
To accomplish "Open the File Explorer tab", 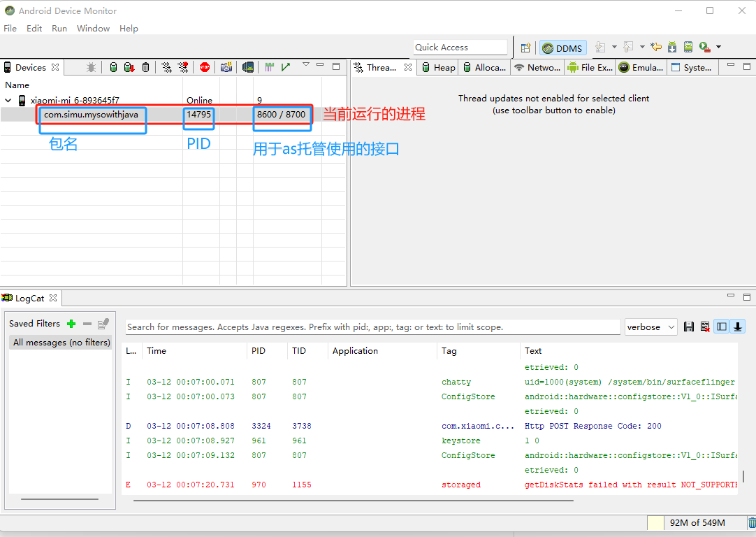I will [590, 68].
